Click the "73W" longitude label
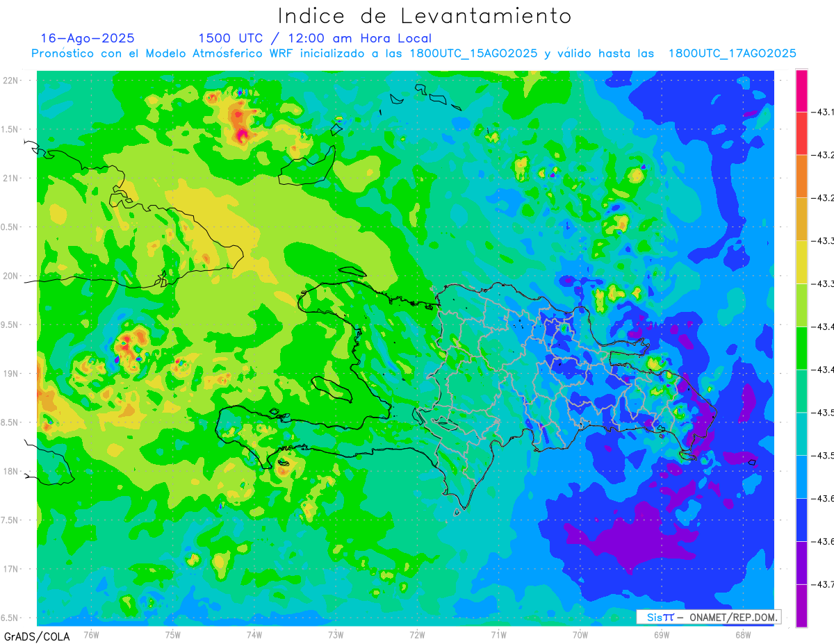 point(336,635)
